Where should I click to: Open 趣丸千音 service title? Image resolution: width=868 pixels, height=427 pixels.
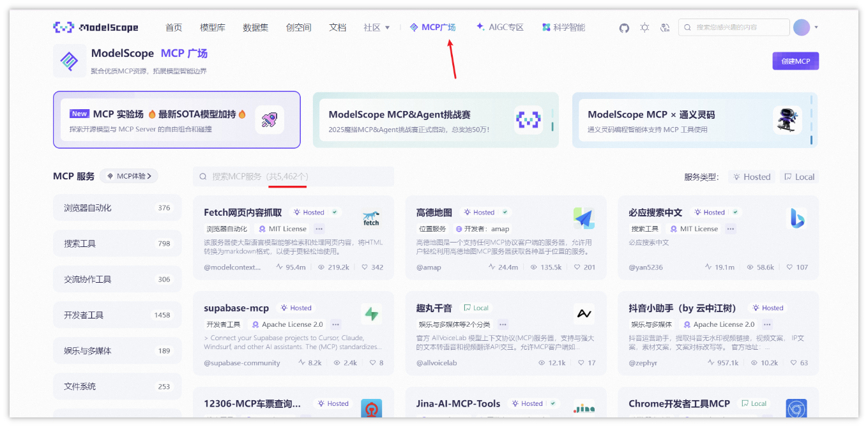click(x=434, y=308)
